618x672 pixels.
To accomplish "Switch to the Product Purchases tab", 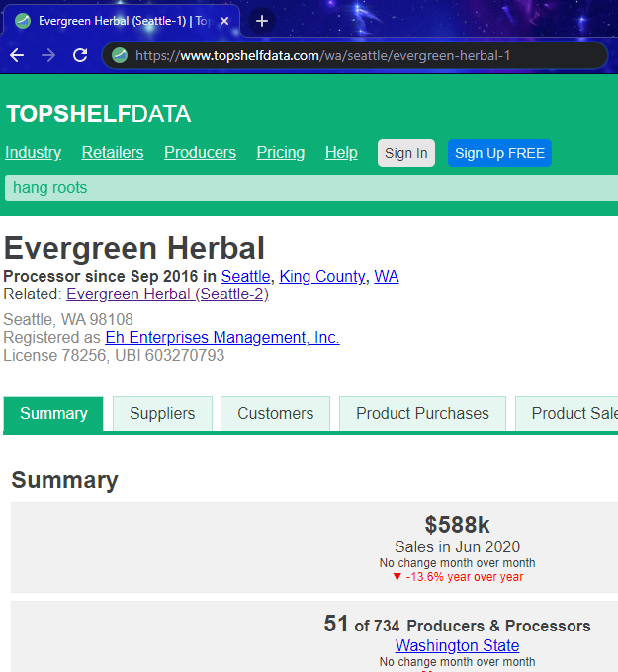I will click(422, 413).
